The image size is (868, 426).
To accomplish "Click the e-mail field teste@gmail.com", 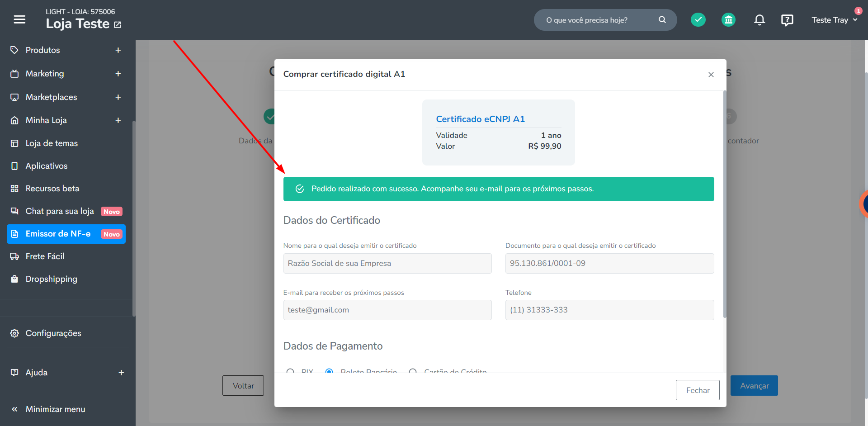I will coord(387,310).
